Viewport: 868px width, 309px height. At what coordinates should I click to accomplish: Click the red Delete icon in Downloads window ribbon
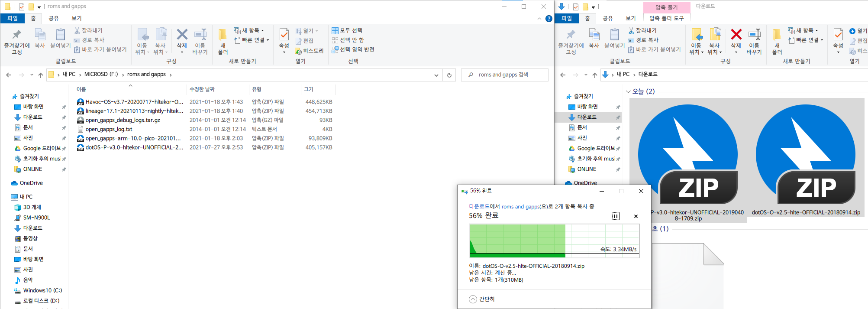point(736,34)
